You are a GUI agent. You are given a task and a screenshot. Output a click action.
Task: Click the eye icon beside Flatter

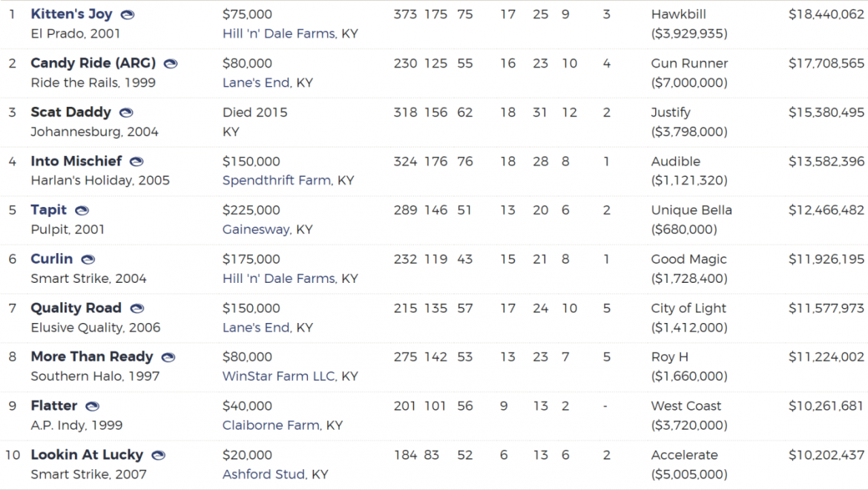click(x=92, y=406)
